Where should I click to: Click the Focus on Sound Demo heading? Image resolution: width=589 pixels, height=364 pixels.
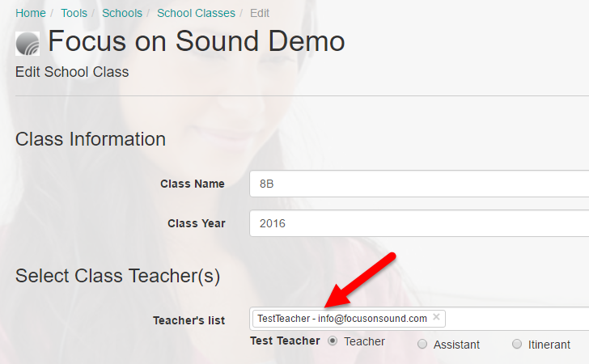tap(197, 41)
